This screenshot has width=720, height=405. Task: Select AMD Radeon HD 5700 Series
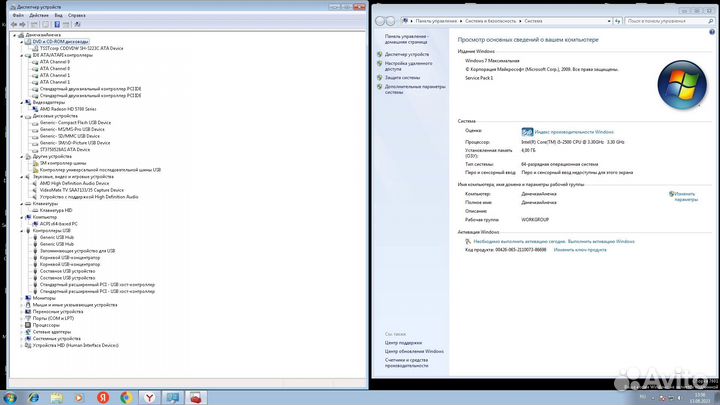click(68, 109)
